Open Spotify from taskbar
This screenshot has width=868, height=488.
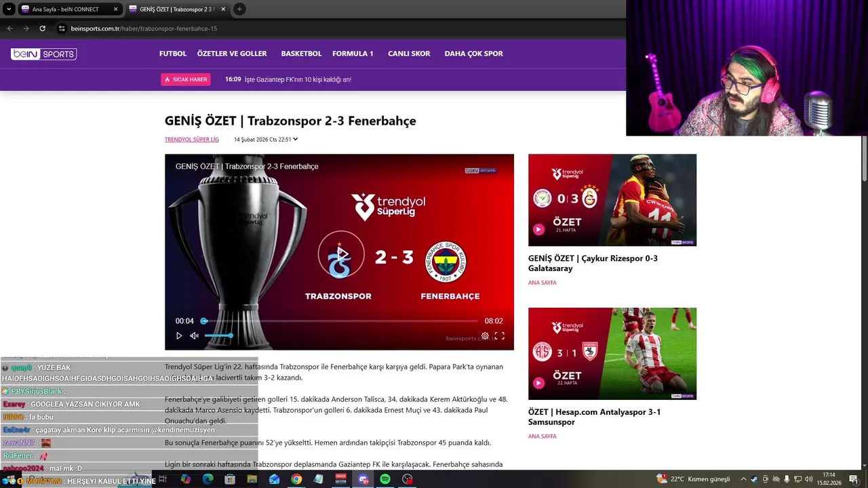click(x=385, y=479)
